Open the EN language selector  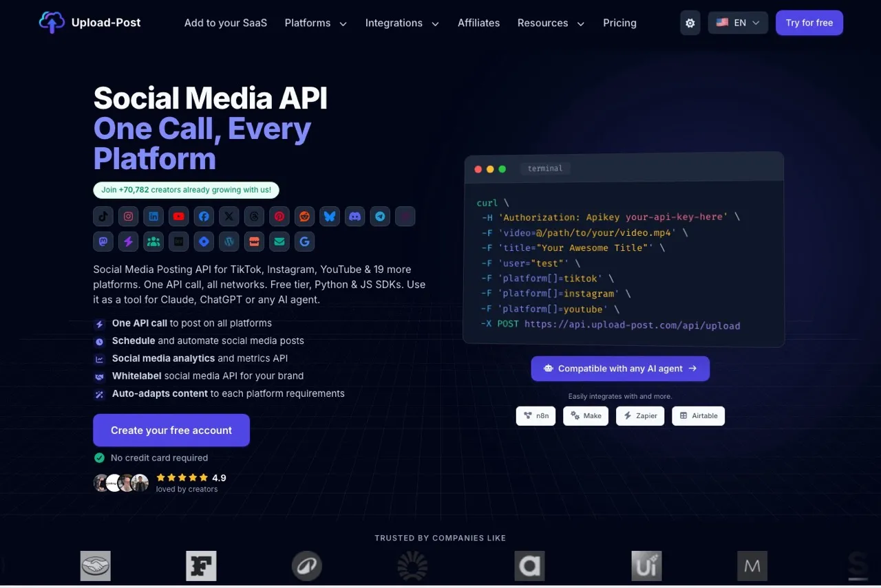738,23
